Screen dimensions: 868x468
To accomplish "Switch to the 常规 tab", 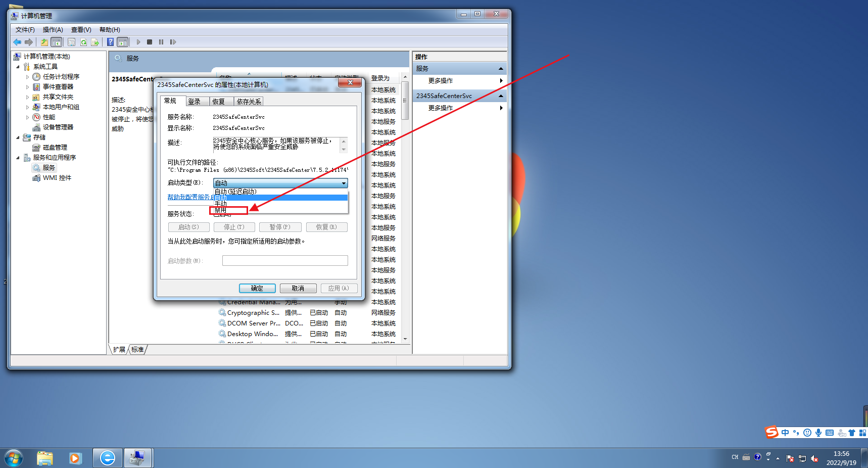I will point(173,101).
